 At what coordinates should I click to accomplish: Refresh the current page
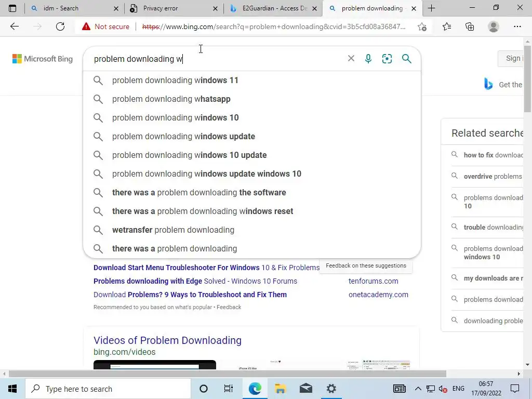click(60, 26)
